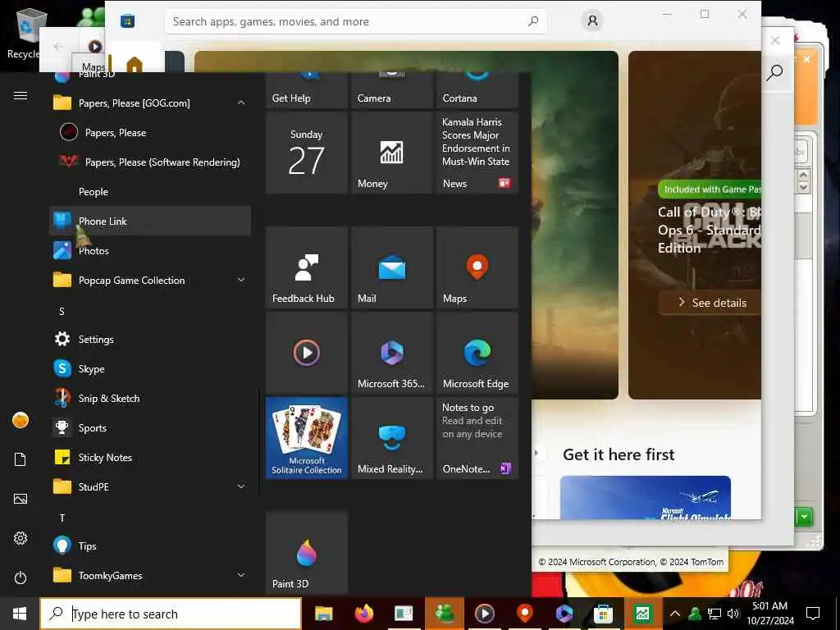Open Microsoft Store from taskbar
Viewport: 840px width, 630px height.
603,614
